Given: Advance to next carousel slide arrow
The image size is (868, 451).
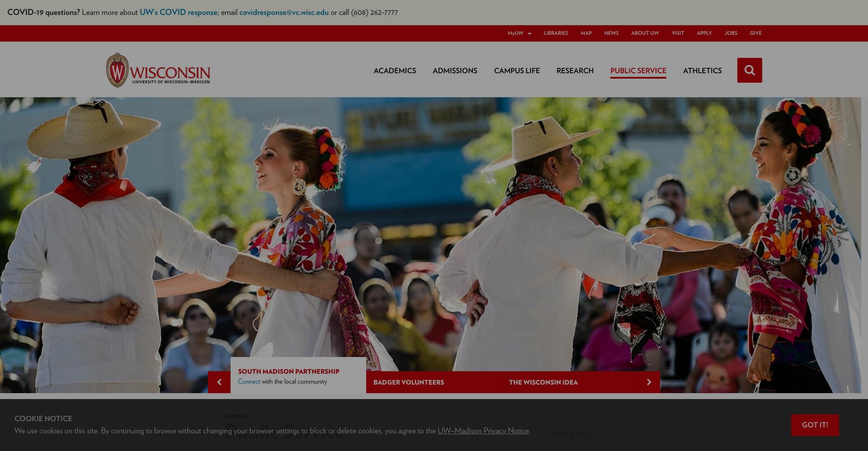Looking at the screenshot, I should [x=649, y=382].
